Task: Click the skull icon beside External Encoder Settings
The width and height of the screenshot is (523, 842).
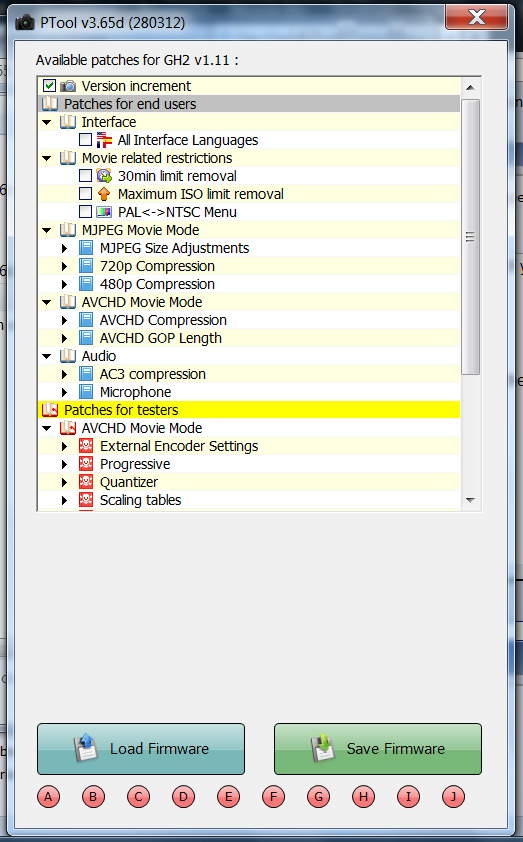Action: coord(85,446)
